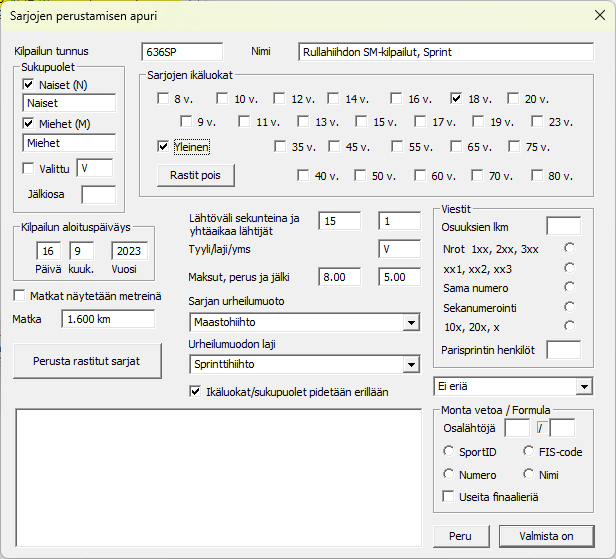Uncheck Ikäluokat/sukupuolet pidetään erillään

(195, 391)
